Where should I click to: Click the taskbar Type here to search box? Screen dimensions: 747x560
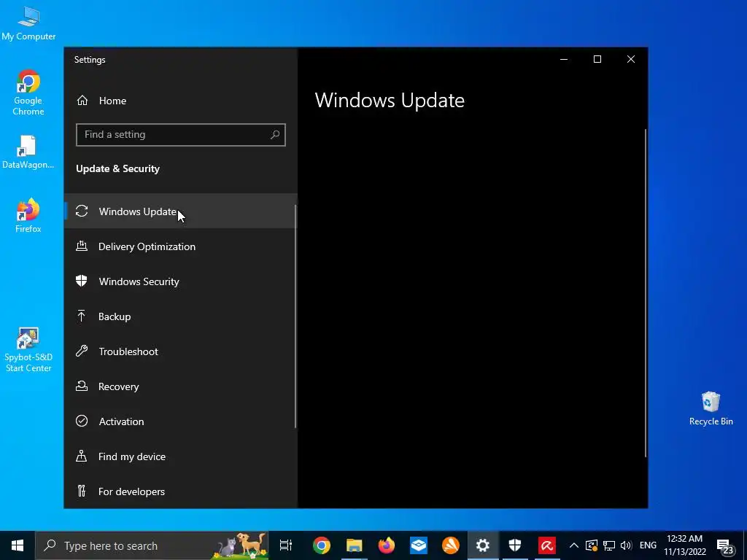pos(152,545)
